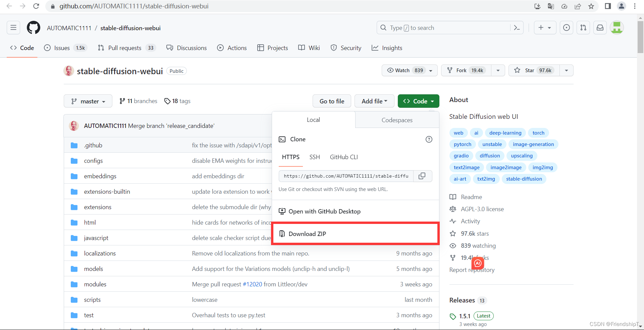Open the browser profile icon
Screen dimensions: 644x330
pos(622,6)
